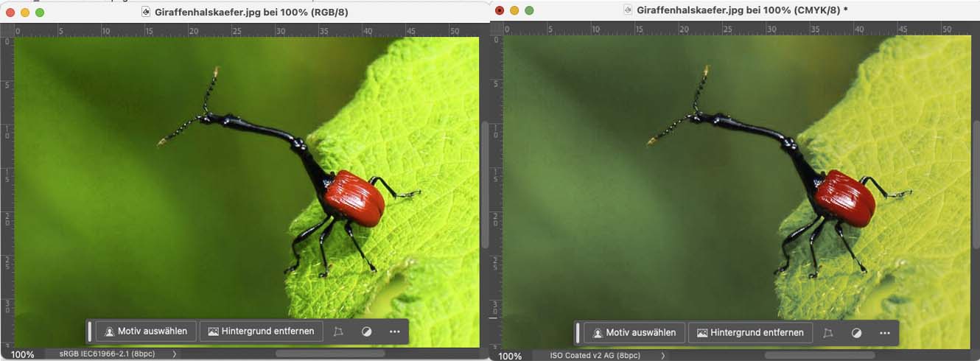Viewport: 980px width, 361px height.
Task: Click the transform icon in RGB window taskbar
Action: pos(339,332)
